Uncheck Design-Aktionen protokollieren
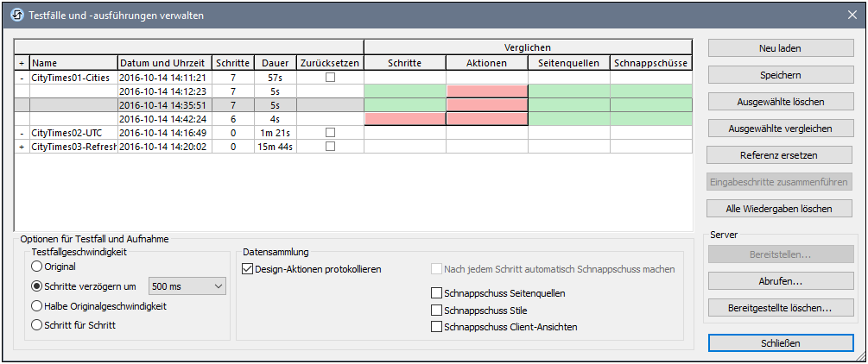The height and width of the screenshot is (364, 868). coord(247,269)
